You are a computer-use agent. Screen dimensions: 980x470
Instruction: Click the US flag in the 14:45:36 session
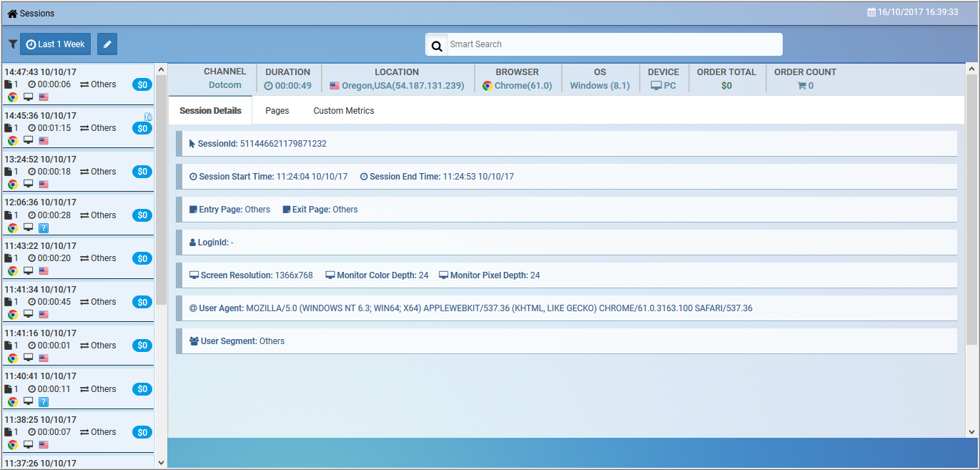click(x=44, y=141)
